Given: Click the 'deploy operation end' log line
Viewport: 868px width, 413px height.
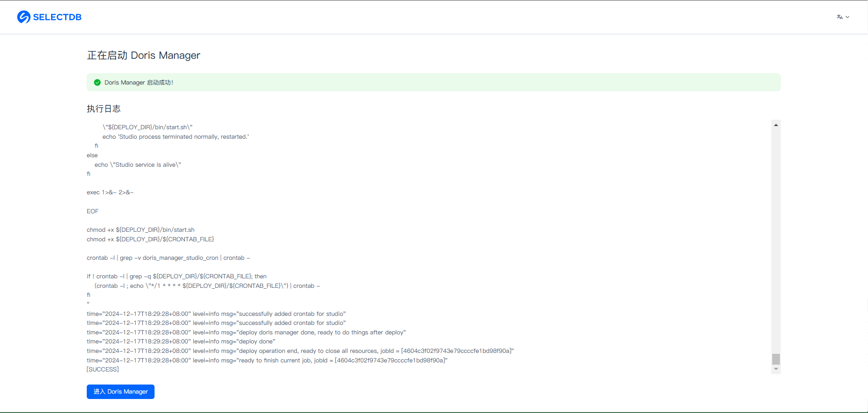Looking at the screenshot, I should [300, 351].
